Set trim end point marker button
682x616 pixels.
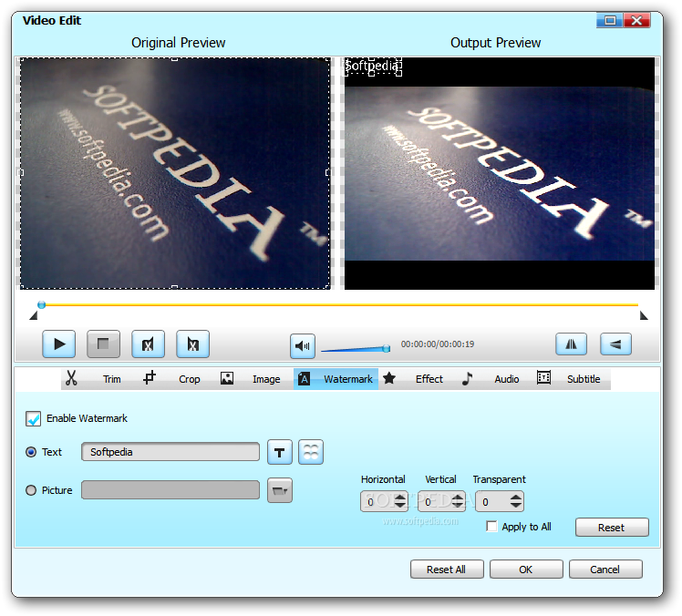pos(192,344)
